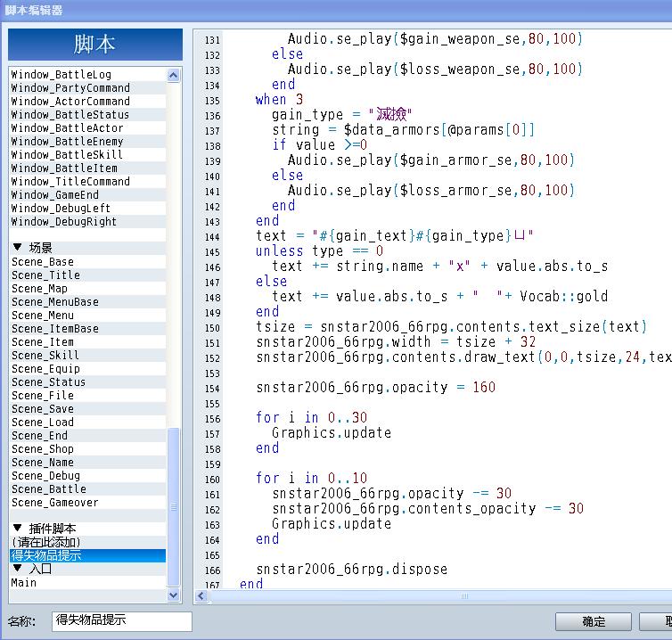Select Window_DebugLeft script
672x640 pixels.
87,209
